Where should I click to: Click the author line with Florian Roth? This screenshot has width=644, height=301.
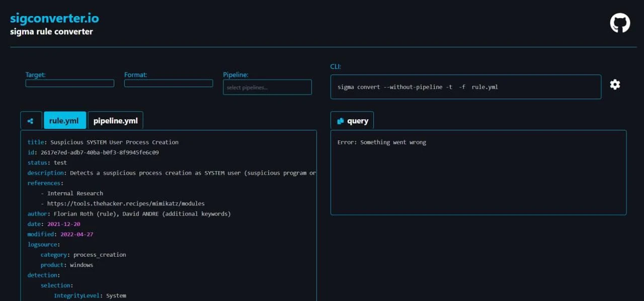(x=129, y=214)
